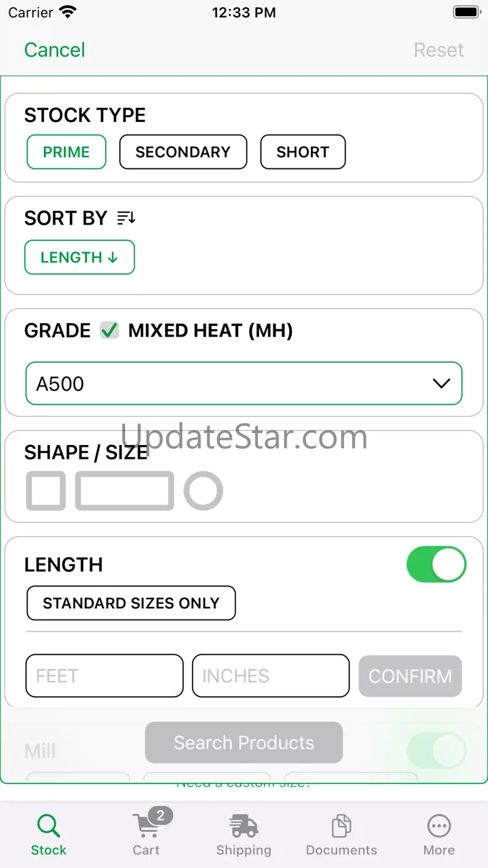Viewport: 488px width, 868px height.
Task: Enable Standard Sizes Only option
Action: [131, 603]
